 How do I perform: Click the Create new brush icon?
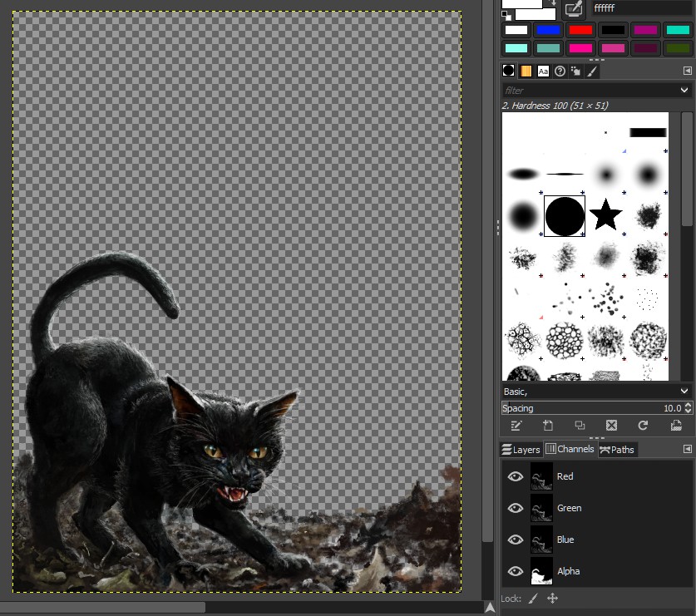[x=548, y=426]
